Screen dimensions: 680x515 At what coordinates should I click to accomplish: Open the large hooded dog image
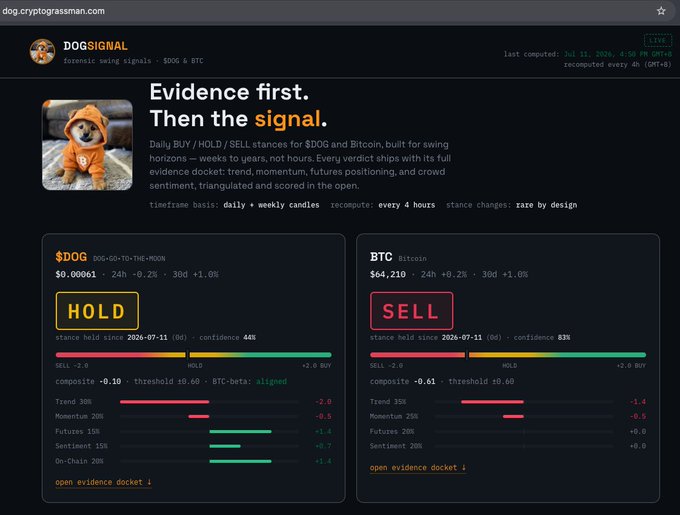coord(87,145)
